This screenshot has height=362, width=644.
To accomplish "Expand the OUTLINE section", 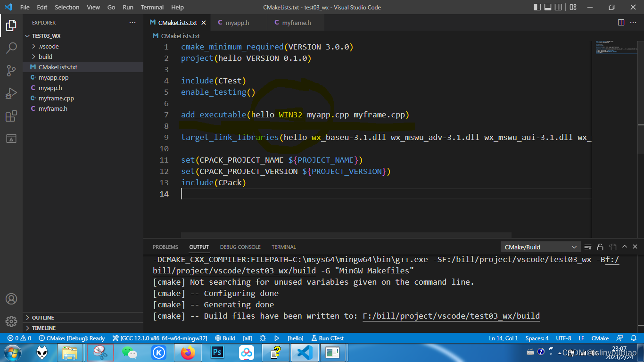I will click(42, 317).
